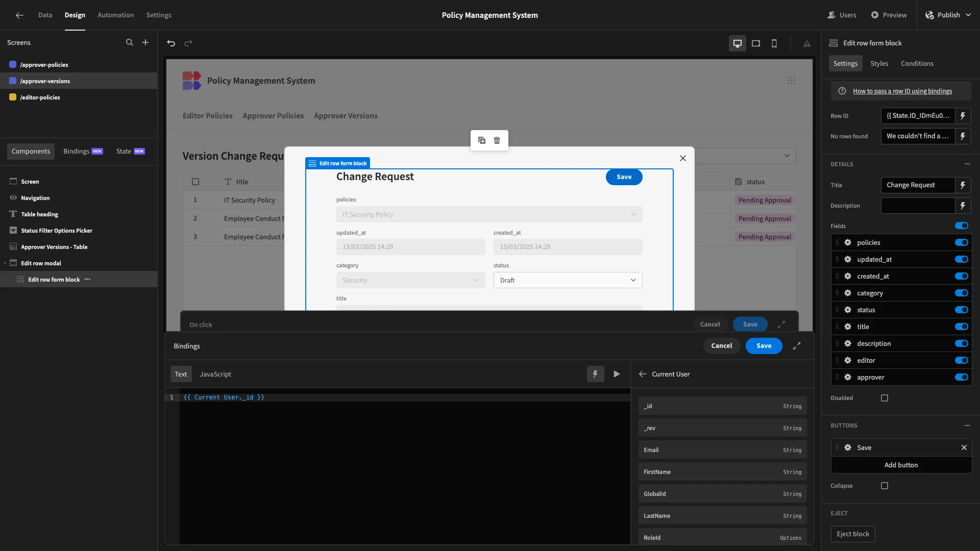Collapse Edit row modal tree item
This screenshot has height=551, width=980.
click(5, 263)
